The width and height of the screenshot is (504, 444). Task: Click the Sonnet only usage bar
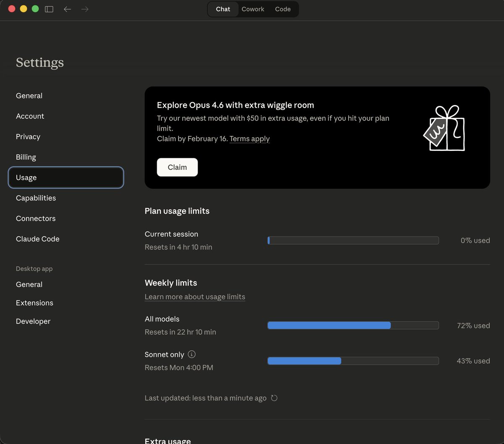353,361
